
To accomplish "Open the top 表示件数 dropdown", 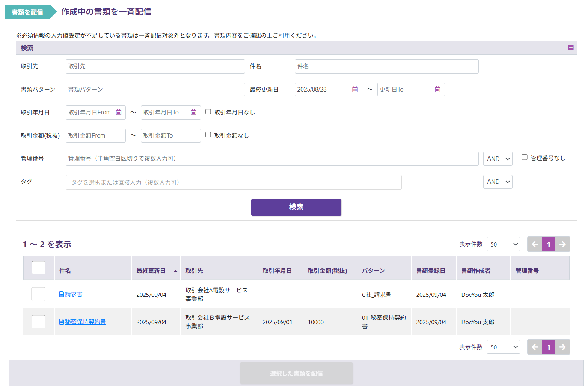I will point(504,244).
